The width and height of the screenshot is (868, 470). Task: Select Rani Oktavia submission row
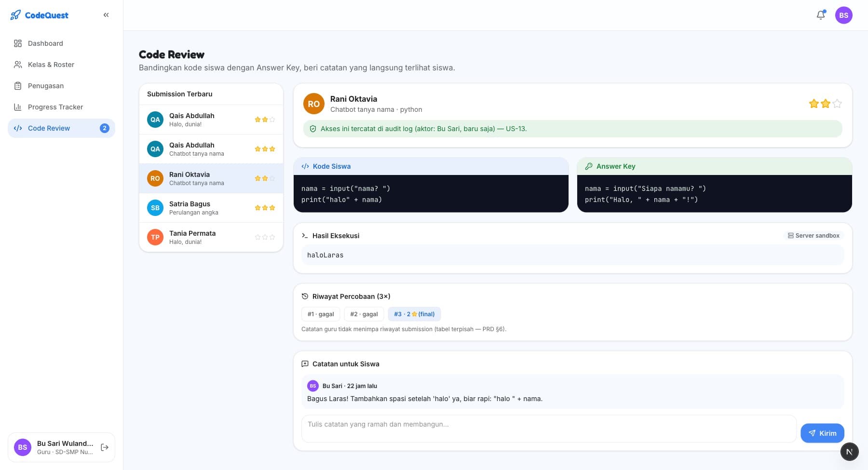point(211,178)
